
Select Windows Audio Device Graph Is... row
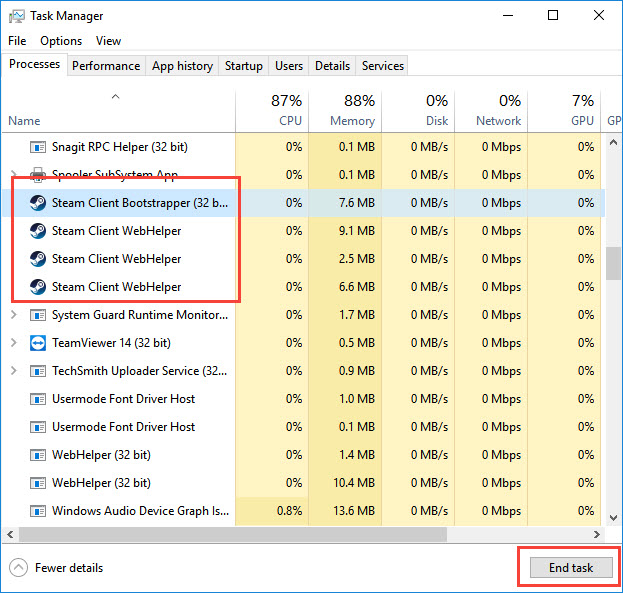304,511
